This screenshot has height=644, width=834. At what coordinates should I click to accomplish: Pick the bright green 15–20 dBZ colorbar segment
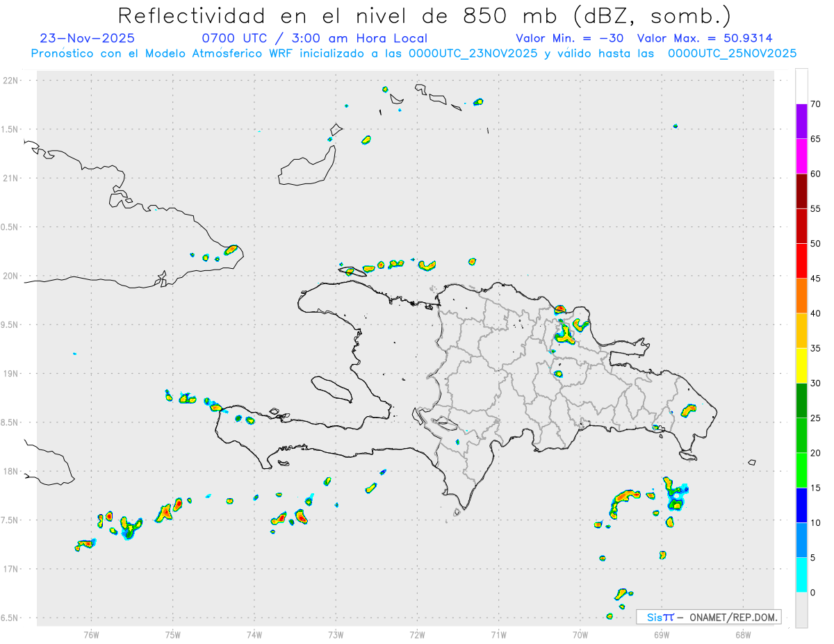801,470
